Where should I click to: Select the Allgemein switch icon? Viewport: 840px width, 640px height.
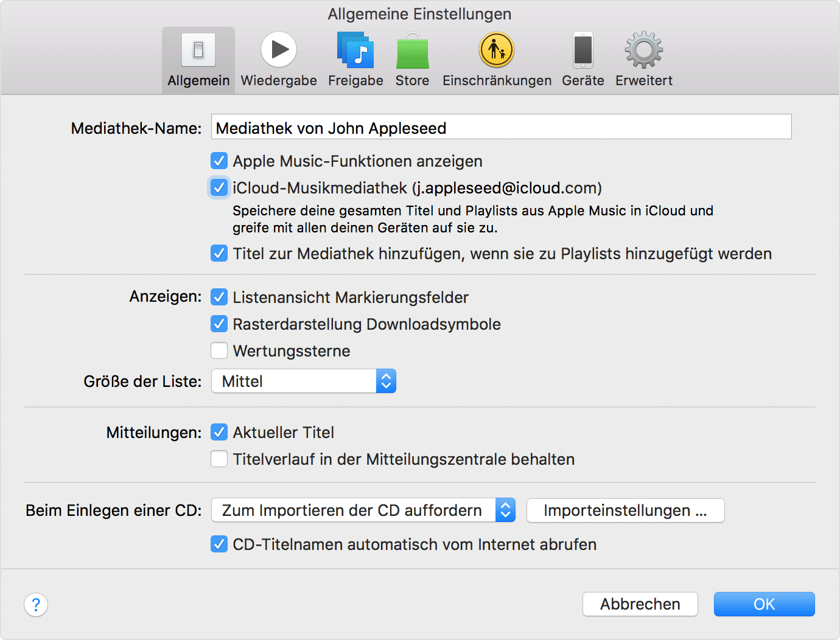[x=198, y=50]
